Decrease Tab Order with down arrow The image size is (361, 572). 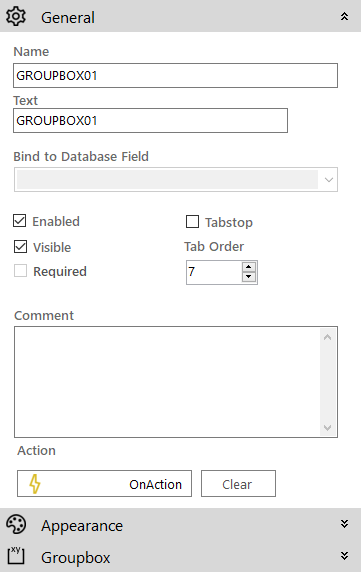[x=249, y=277]
